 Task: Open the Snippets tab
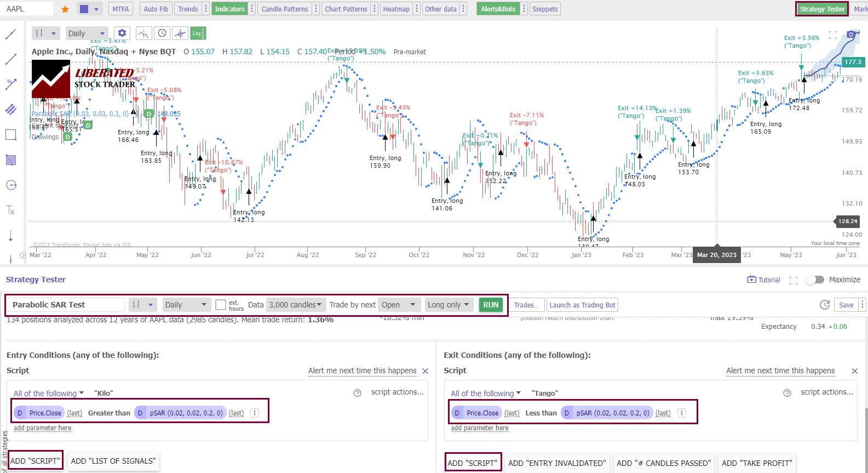pos(545,9)
